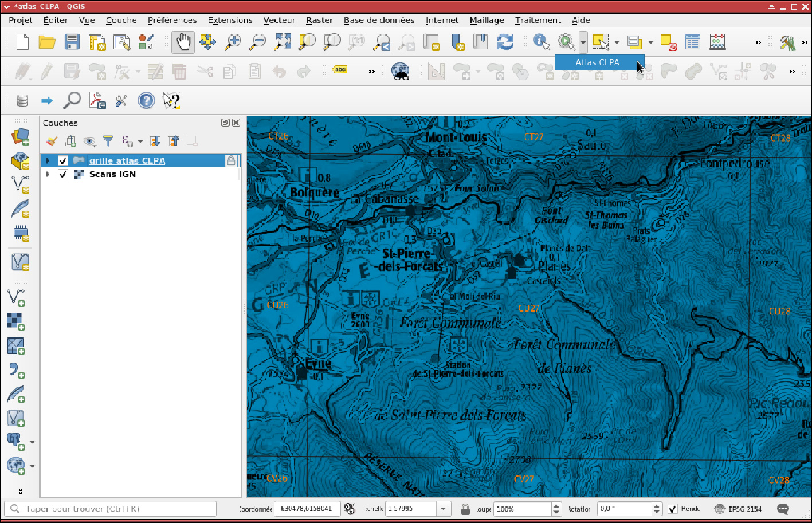The image size is (812, 523).
Task: Select the Identify Features tool
Action: coord(541,42)
